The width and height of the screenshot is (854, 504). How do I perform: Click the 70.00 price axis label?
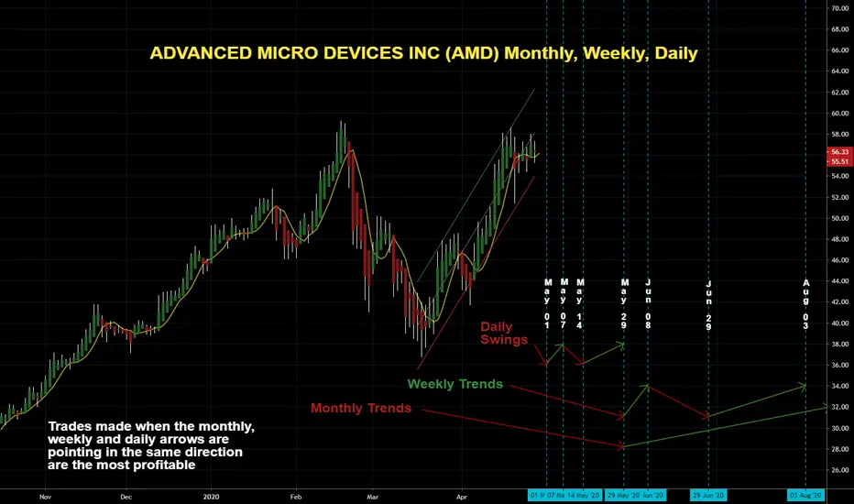(840, 9)
